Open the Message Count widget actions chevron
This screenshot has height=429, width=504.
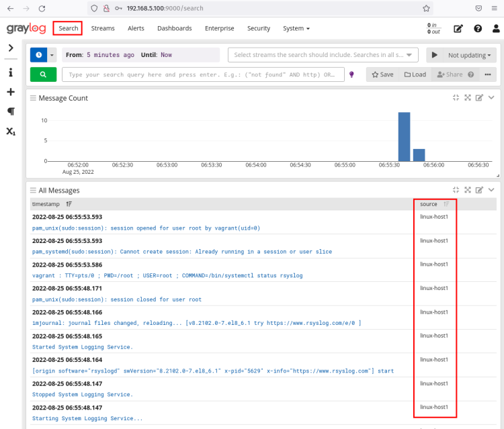tap(491, 97)
